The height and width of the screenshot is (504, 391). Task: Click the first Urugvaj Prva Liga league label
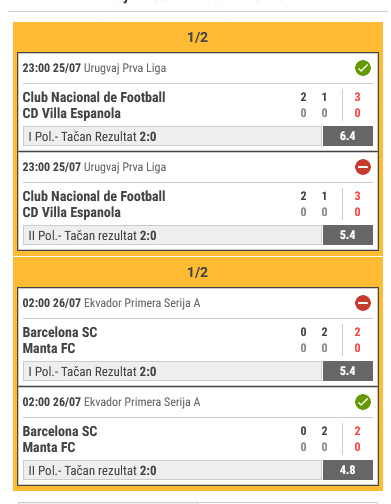[x=125, y=68]
